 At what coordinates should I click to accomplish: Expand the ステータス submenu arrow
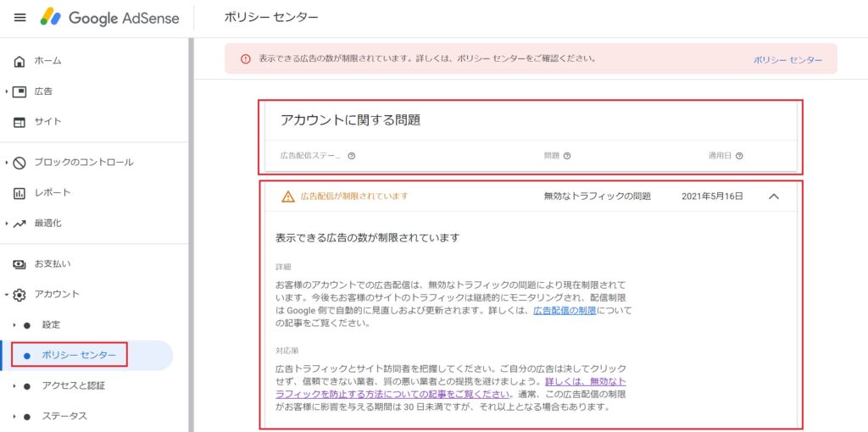coord(14,417)
